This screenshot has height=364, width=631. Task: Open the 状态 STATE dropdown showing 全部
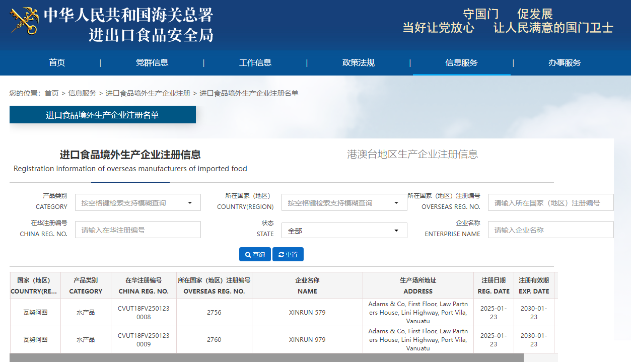pos(344,231)
